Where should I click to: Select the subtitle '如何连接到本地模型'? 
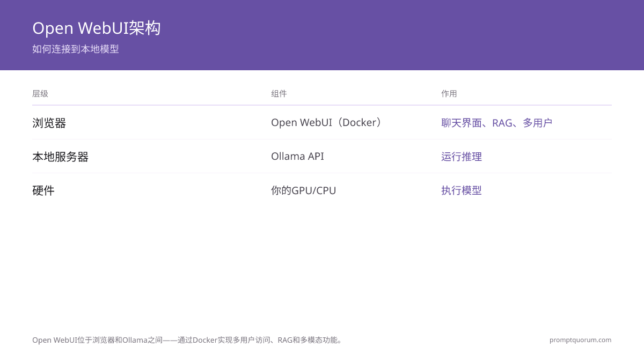coord(76,49)
